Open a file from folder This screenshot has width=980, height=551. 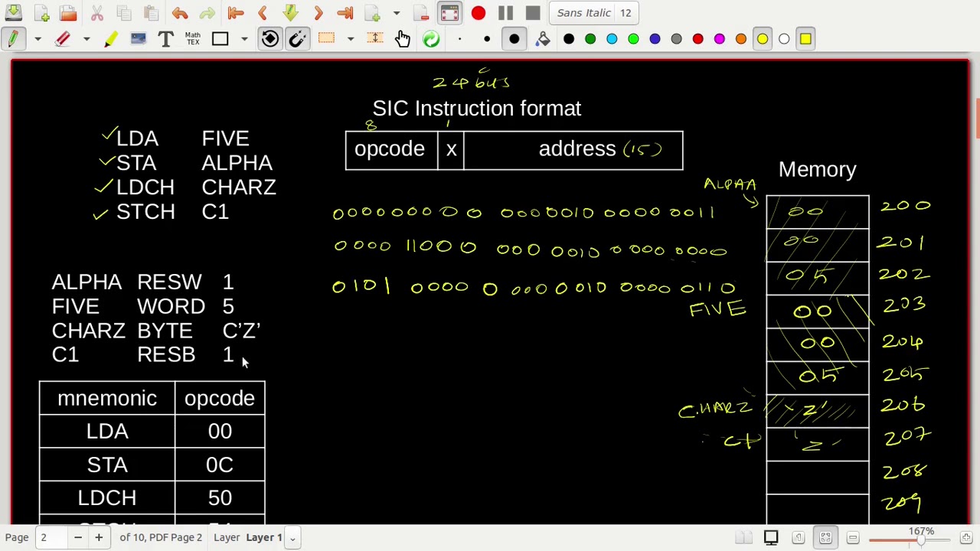68,13
